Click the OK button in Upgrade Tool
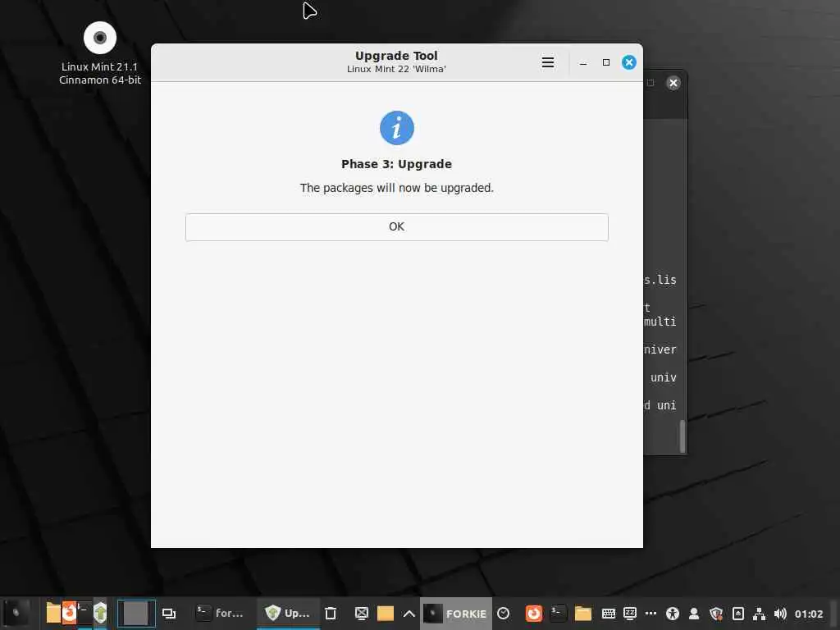The width and height of the screenshot is (840, 630). point(396,227)
